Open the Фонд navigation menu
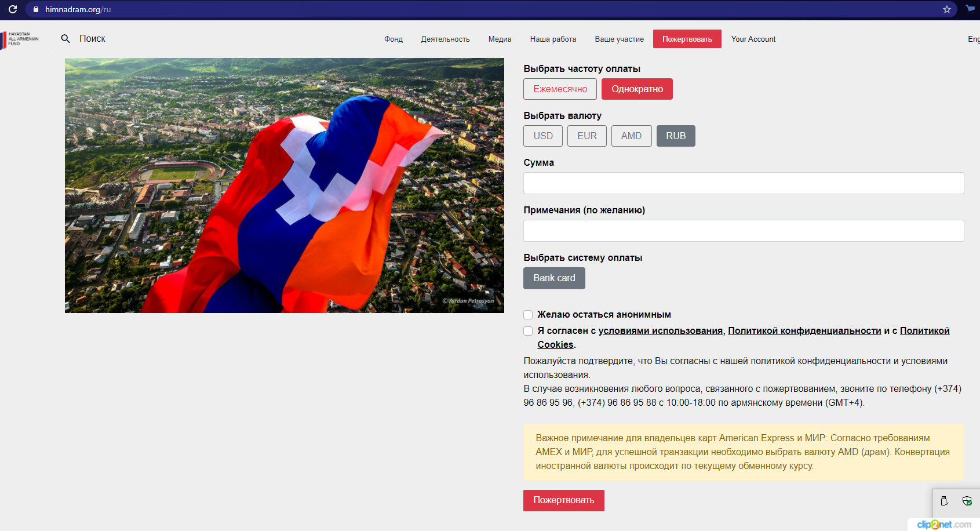980x531 pixels. 393,39
